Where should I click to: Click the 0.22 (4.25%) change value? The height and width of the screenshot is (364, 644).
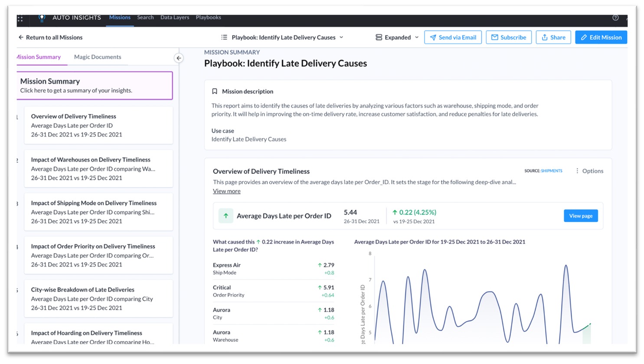pyautogui.click(x=414, y=212)
